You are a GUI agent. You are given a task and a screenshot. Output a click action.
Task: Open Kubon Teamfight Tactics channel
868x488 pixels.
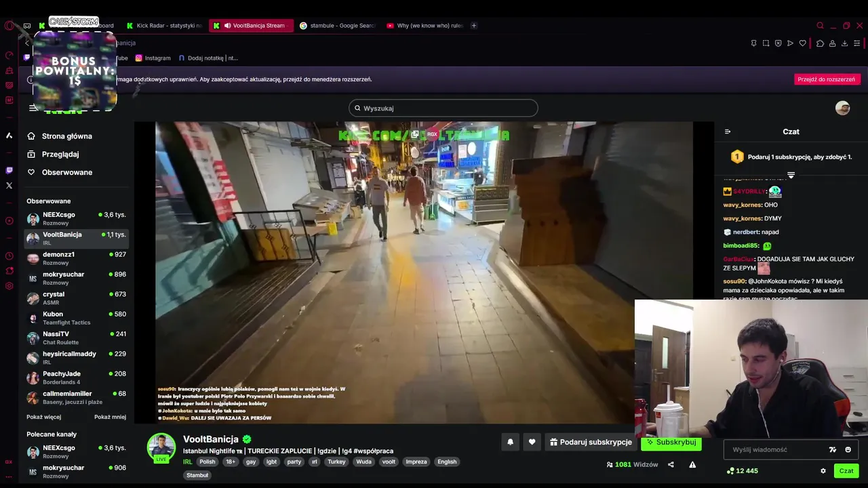[76, 318]
